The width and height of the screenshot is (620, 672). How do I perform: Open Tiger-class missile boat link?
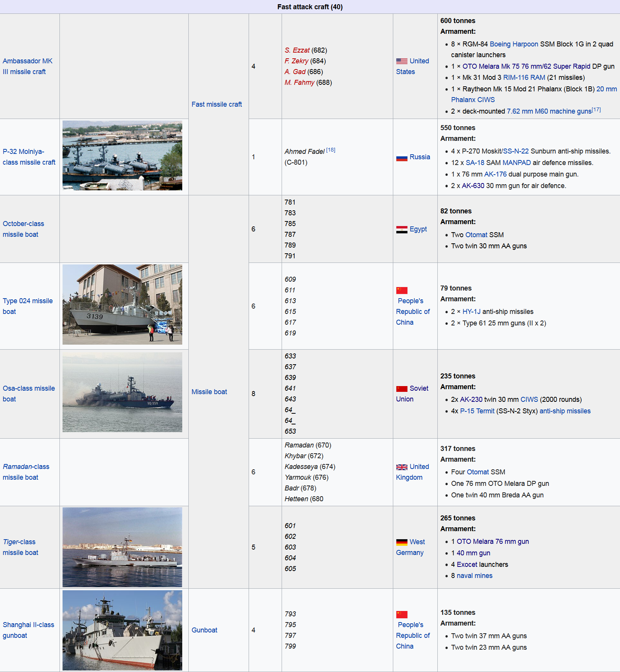tap(20, 547)
